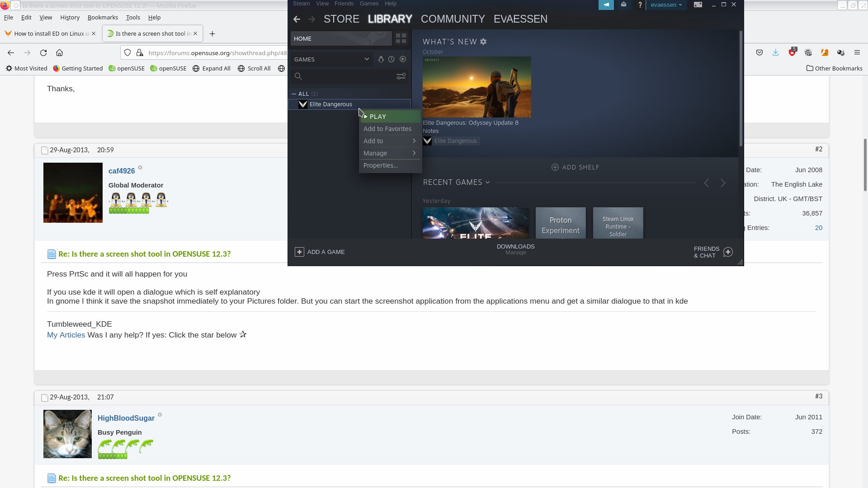868x488 pixels.
Task: Toggle ready-to-play filter icon
Action: [x=403, y=59]
